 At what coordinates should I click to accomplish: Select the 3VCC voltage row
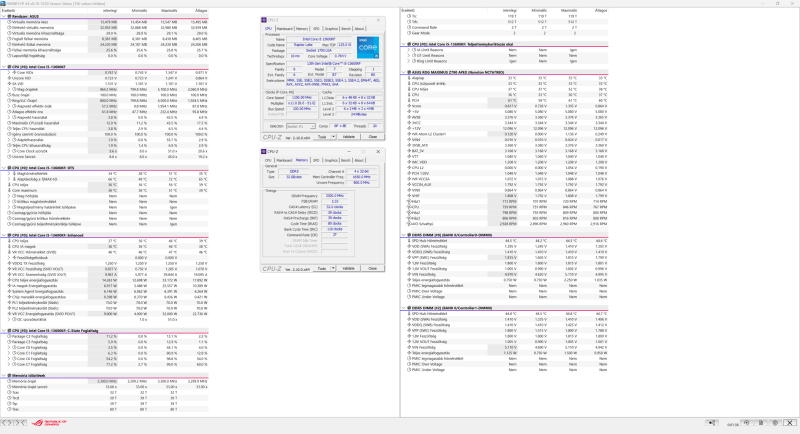click(x=505, y=123)
